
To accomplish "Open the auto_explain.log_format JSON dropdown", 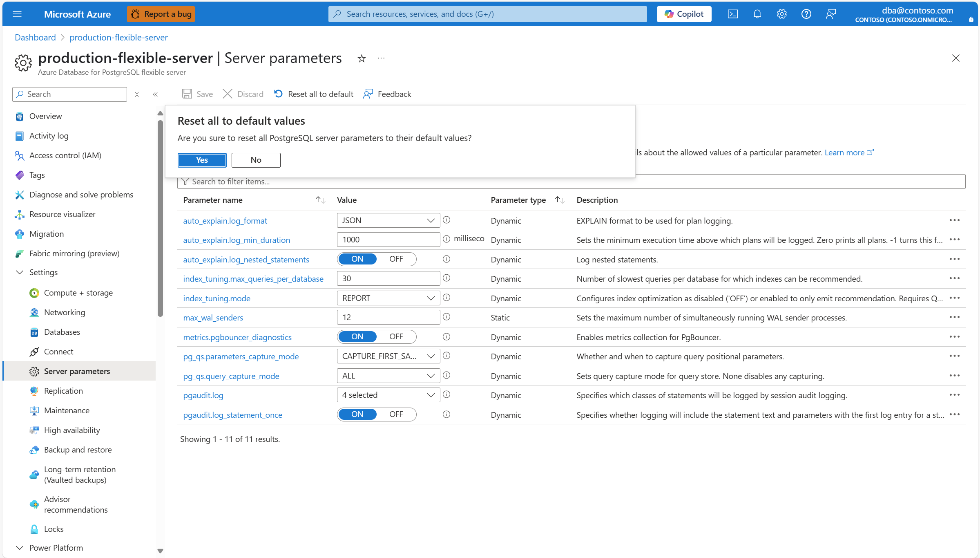I will [388, 220].
